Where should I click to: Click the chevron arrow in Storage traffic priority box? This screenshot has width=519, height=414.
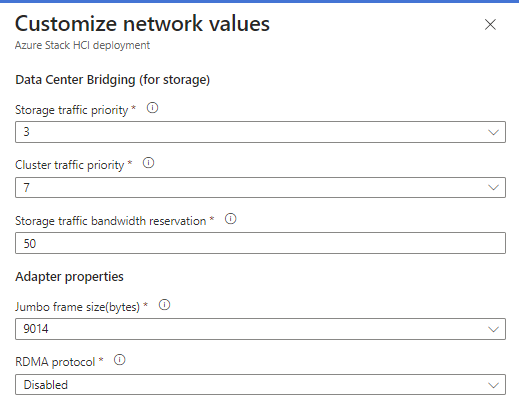pyautogui.click(x=493, y=132)
